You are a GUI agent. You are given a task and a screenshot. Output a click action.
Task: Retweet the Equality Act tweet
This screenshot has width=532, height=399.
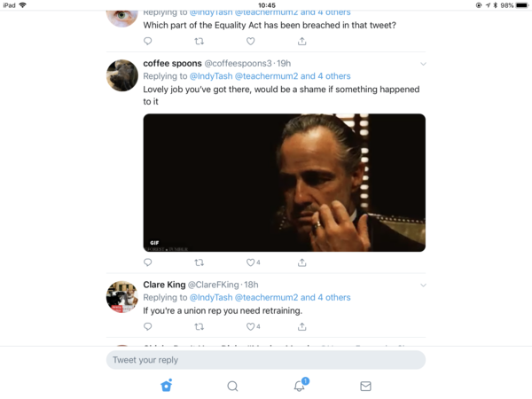pos(199,41)
